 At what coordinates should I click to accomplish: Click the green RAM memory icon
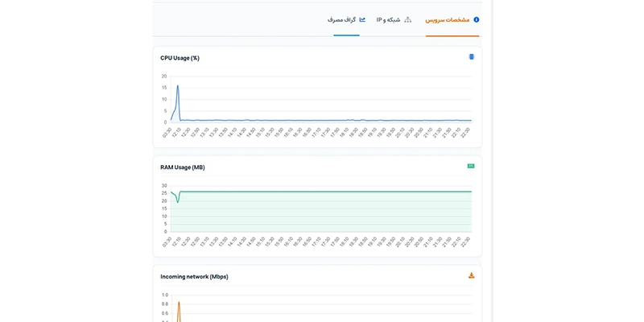471,166
